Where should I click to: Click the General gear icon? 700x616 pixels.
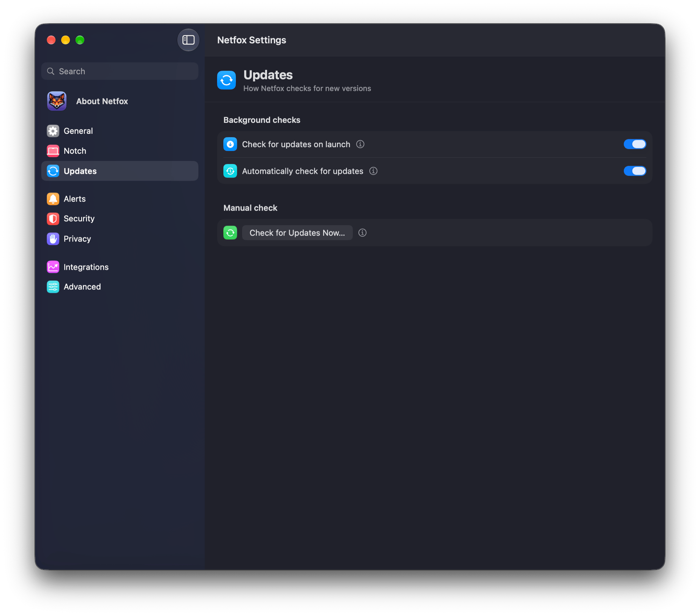pos(53,131)
